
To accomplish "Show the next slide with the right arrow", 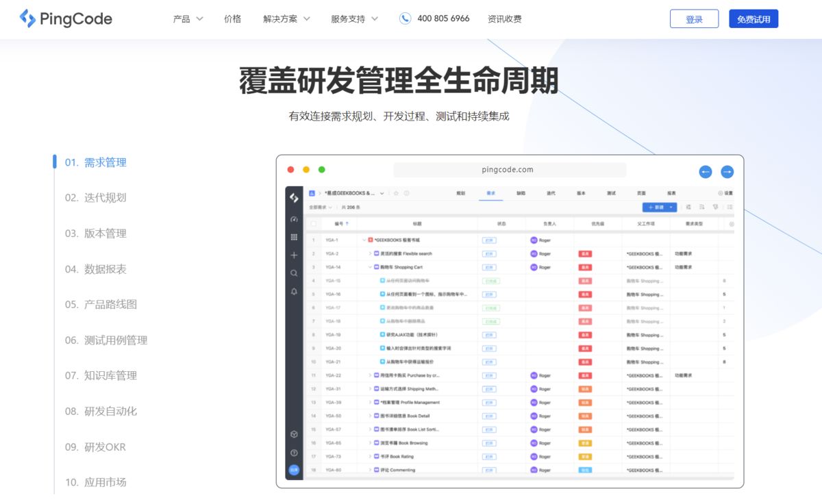I will [x=727, y=172].
